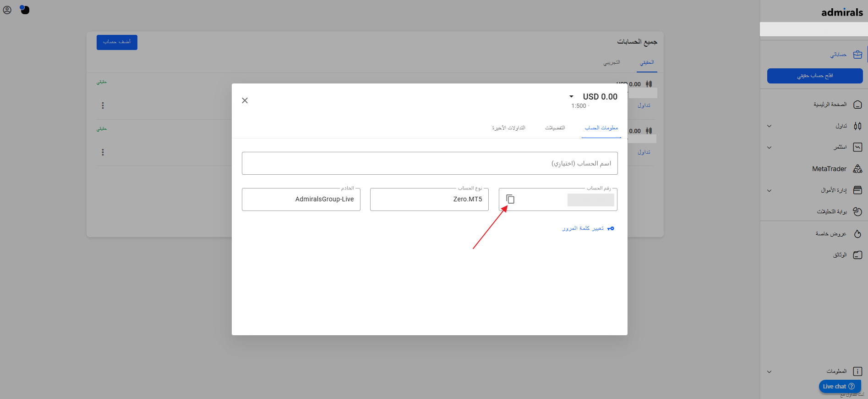Click the الصفحة الرئيسية sidebar label
Image resolution: width=868 pixels, height=399 pixels.
[830, 105]
